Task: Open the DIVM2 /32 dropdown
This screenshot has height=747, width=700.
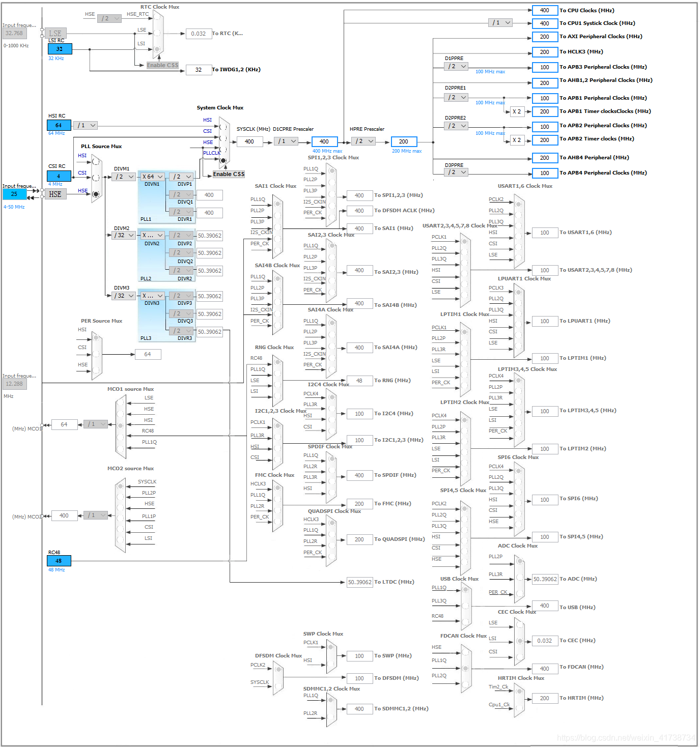Action: click(x=124, y=235)
